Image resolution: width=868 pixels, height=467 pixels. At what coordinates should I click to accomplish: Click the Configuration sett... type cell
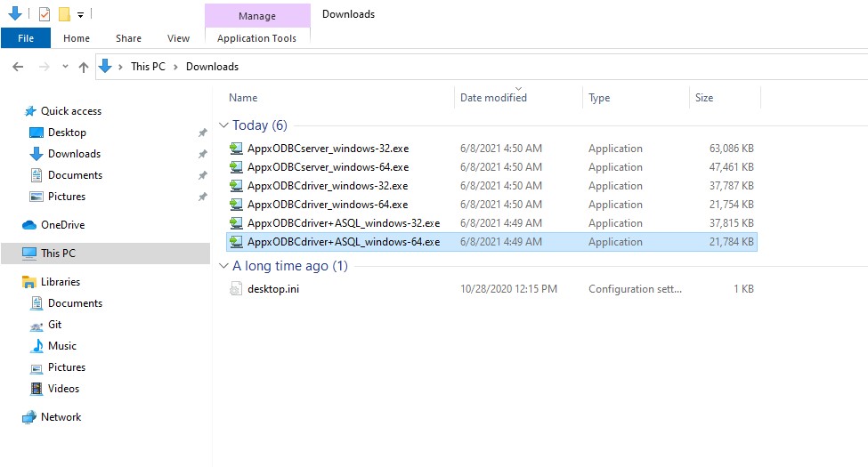[x=635, y=289]
